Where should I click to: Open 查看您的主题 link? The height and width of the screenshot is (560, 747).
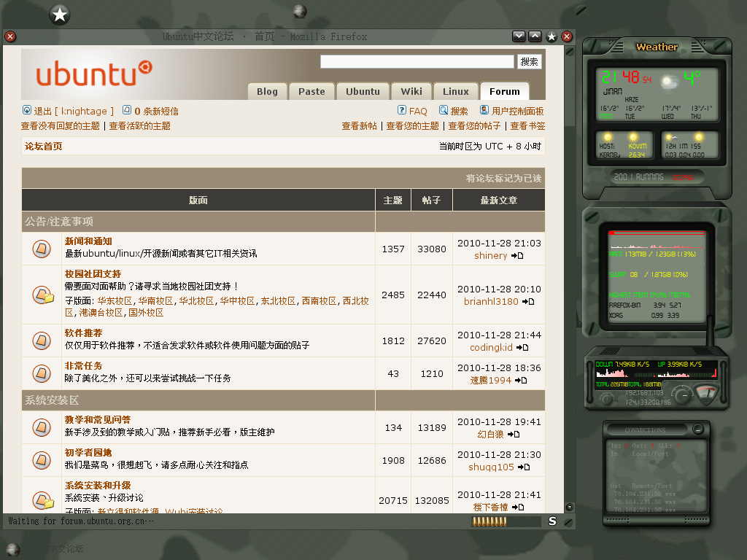[413, 125]
